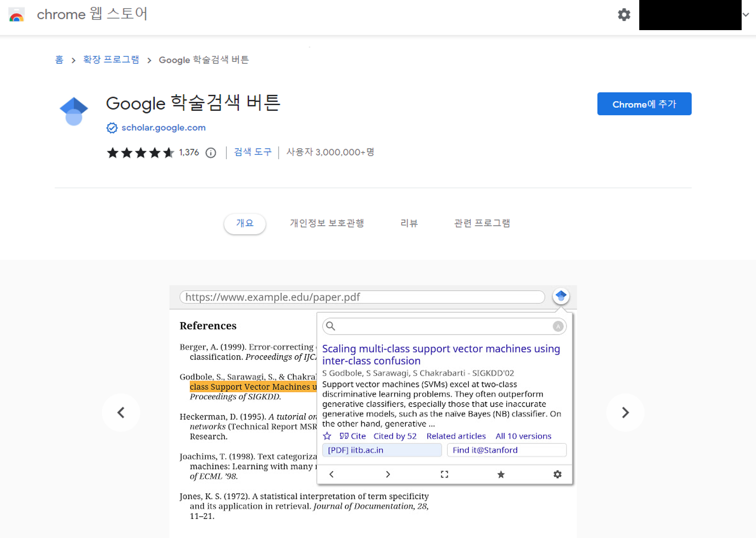This screenshot has width=756, height=538.
Task: Click the Cite link with quote icon
Action: (353, 436)
